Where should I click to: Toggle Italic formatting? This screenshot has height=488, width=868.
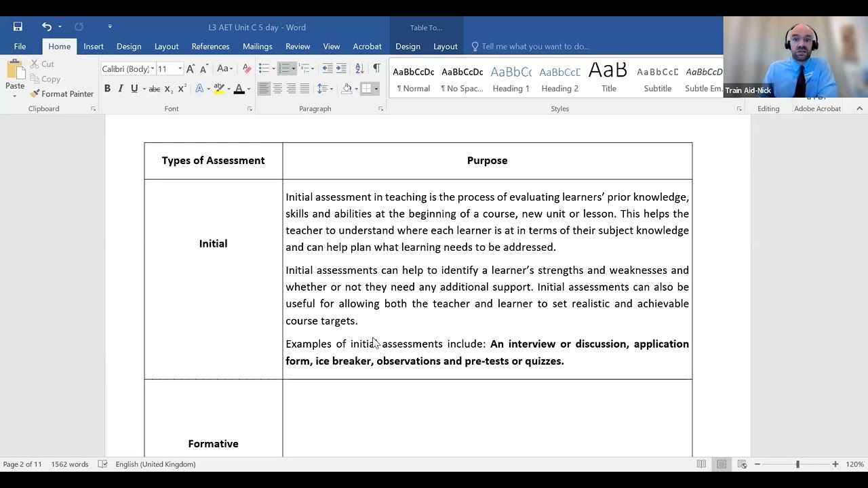(121, 89)
